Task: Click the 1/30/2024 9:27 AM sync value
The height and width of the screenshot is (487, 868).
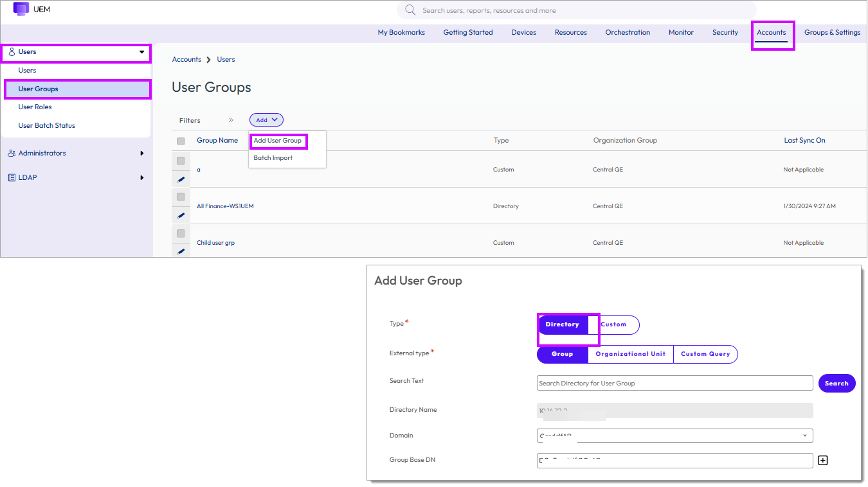Action: (809, 206)
